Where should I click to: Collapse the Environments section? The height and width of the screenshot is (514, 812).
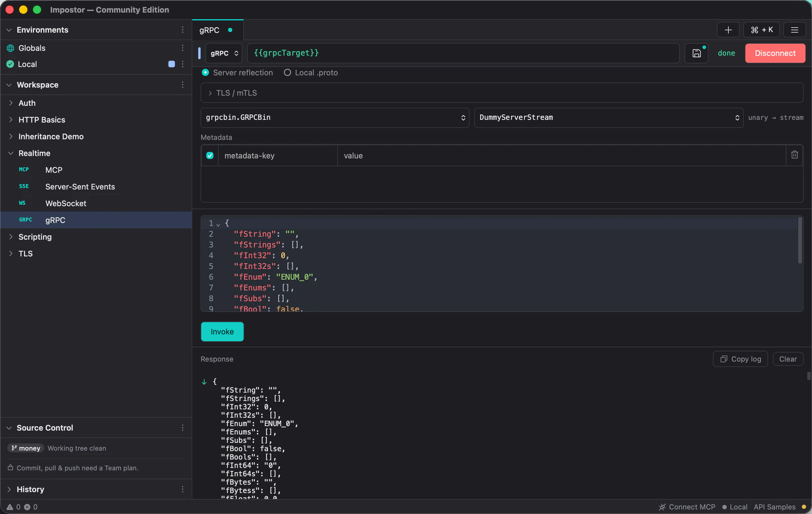[9, 30]
